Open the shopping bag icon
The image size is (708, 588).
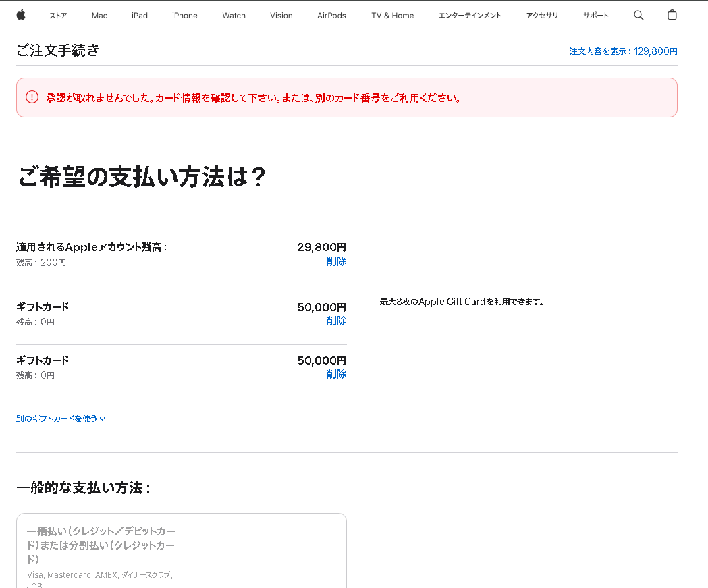[x=672, y=15]
